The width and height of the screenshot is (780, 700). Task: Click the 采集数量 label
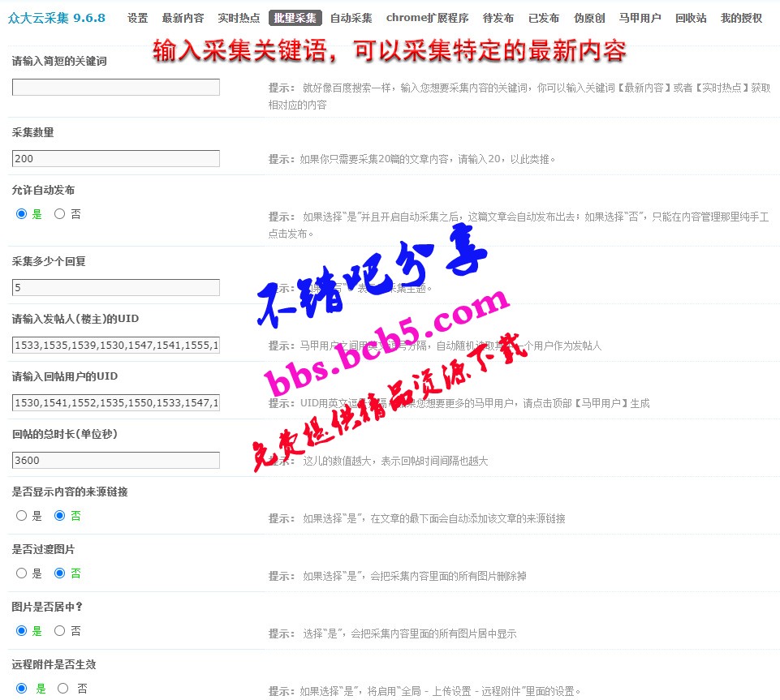pyautogui.click(x=32, y=132)
